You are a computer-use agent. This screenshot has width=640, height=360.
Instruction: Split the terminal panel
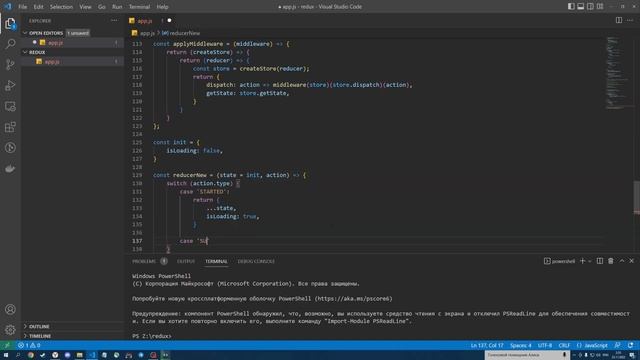[600, 261]
